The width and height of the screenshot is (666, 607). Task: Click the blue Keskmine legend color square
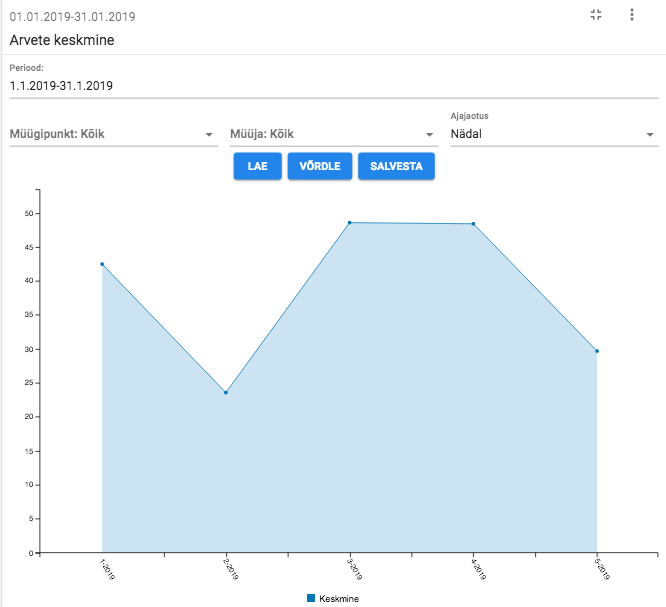point(311,598)
